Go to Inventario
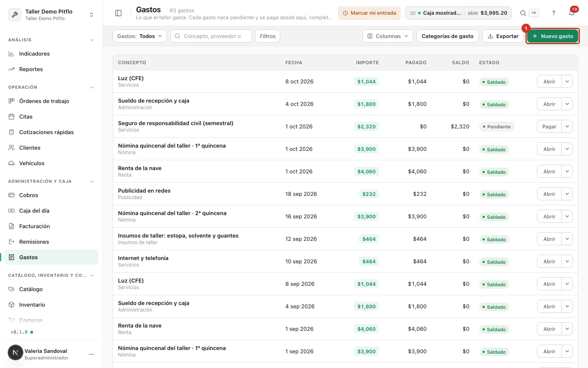 click(51, 305)
